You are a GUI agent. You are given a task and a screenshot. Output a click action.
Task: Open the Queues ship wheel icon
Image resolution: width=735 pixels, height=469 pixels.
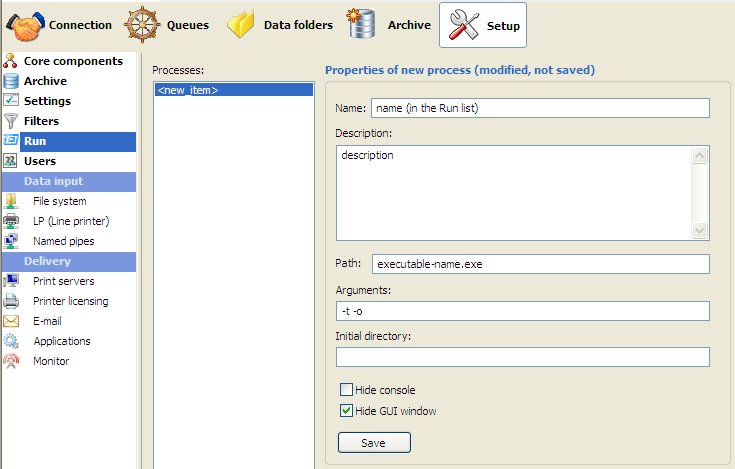pyautogui.click(x=142, y=24)
